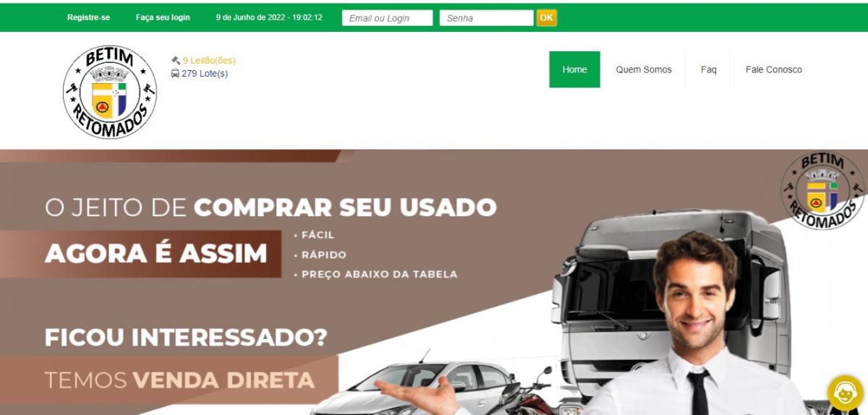
Task: Open the Faça seu login link
Action: [x=163, y=17]
